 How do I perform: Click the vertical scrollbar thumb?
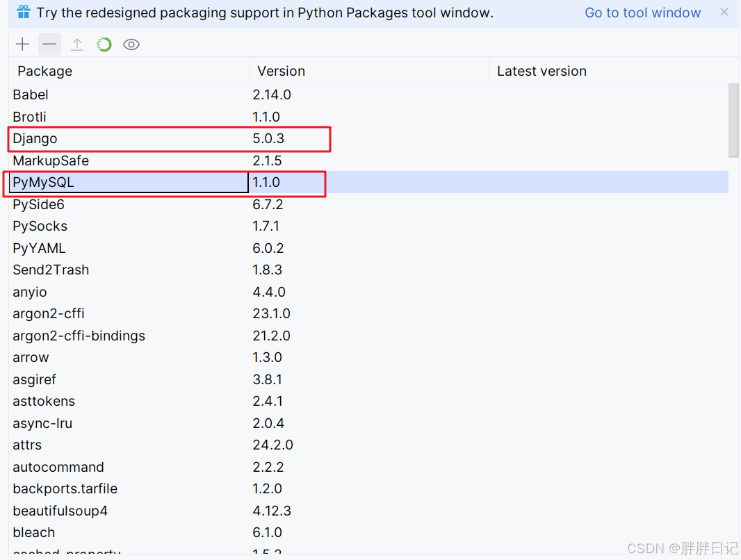click(733, 120)
